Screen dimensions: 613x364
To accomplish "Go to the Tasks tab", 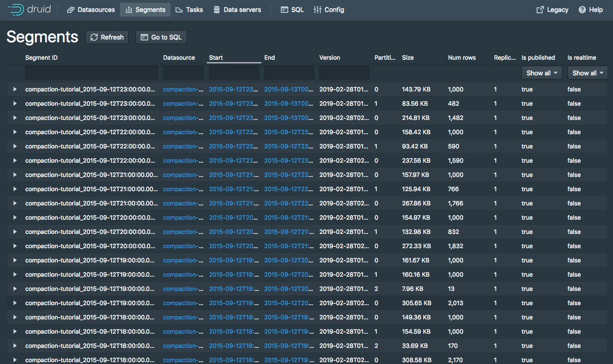I will pos(189,10).
